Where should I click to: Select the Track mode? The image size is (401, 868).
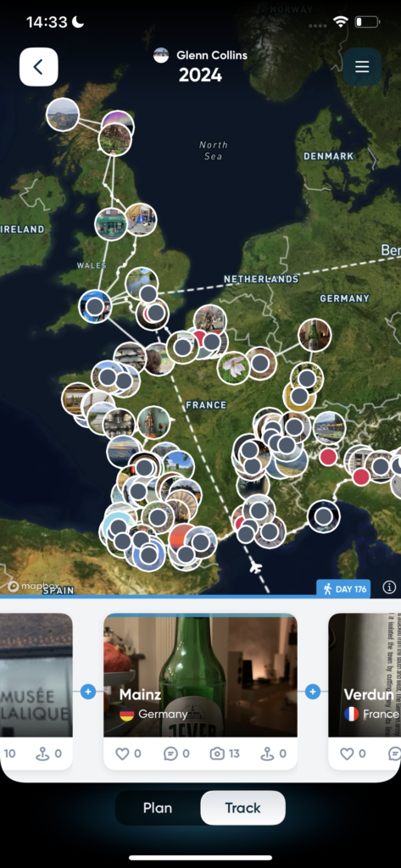pos(242,808)
